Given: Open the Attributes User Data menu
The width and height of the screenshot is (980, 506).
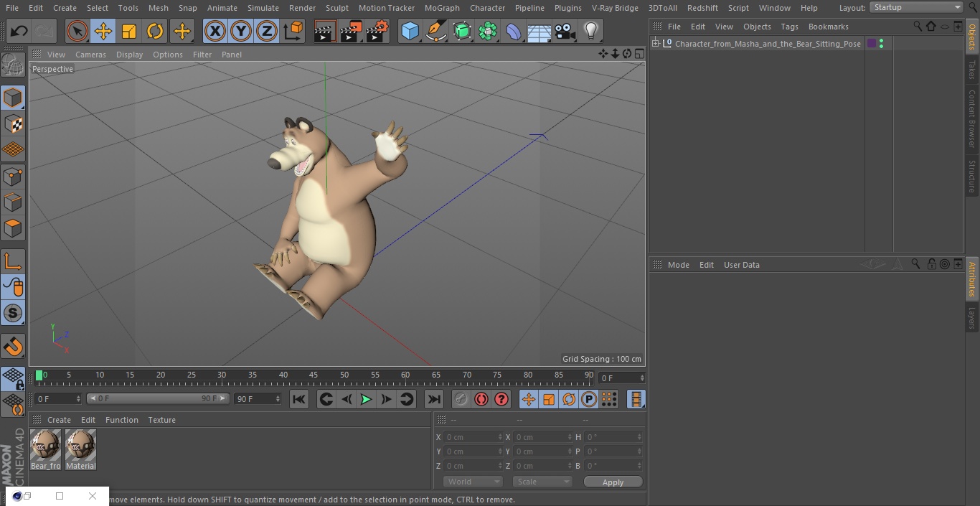Looking at the screenshot, I should pos(741,265).
